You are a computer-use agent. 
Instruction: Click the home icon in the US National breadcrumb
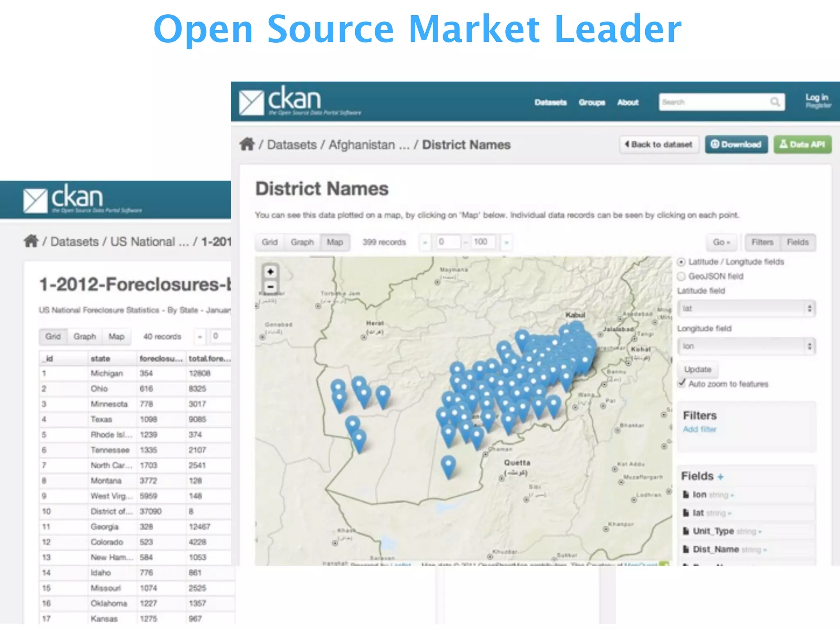point(31,241)
